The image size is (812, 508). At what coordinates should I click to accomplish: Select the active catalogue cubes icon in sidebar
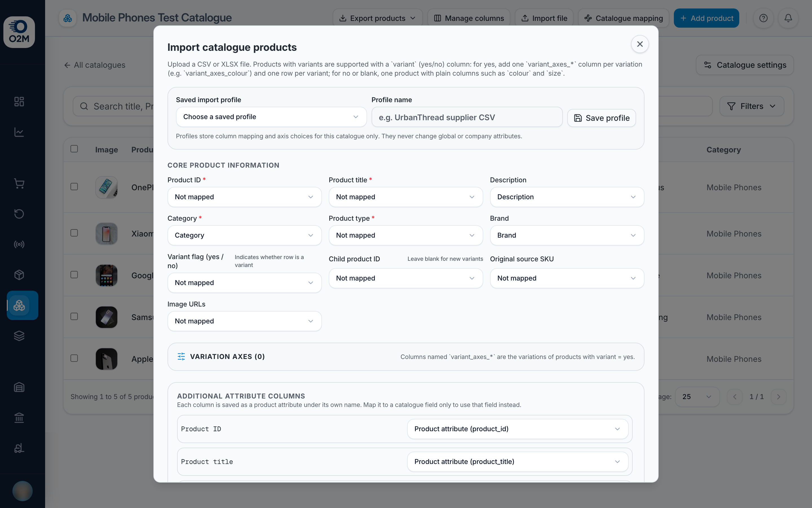23,305
